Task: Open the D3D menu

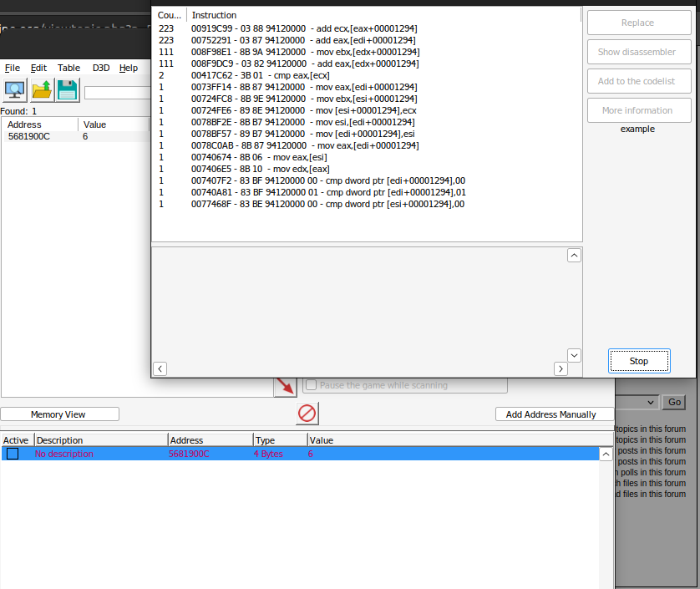Action: tap(100, 68)
